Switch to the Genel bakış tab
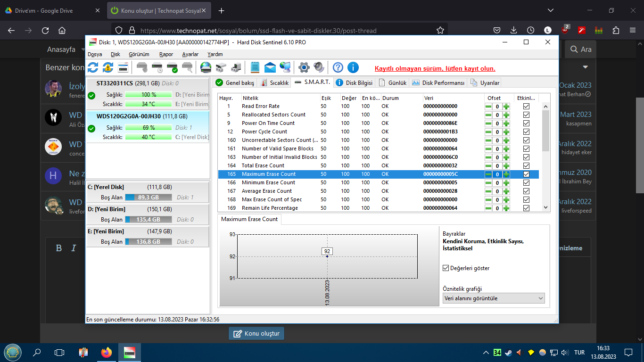This screenshot has width=644, height=362. pos(235,83)
